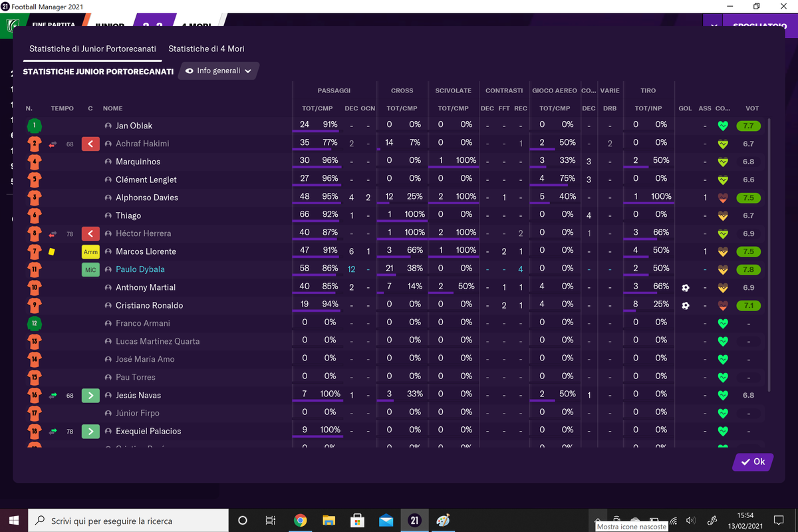Click Achraf Hakimi's red substituted-off arrow button
The width and height of the screenshot is (798, 532).
(90, 144)
